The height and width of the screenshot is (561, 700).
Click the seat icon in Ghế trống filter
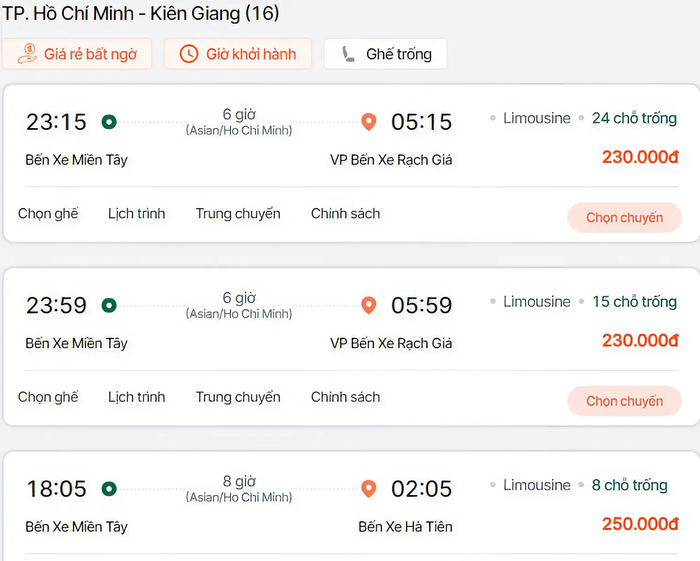tap(348, 54)
